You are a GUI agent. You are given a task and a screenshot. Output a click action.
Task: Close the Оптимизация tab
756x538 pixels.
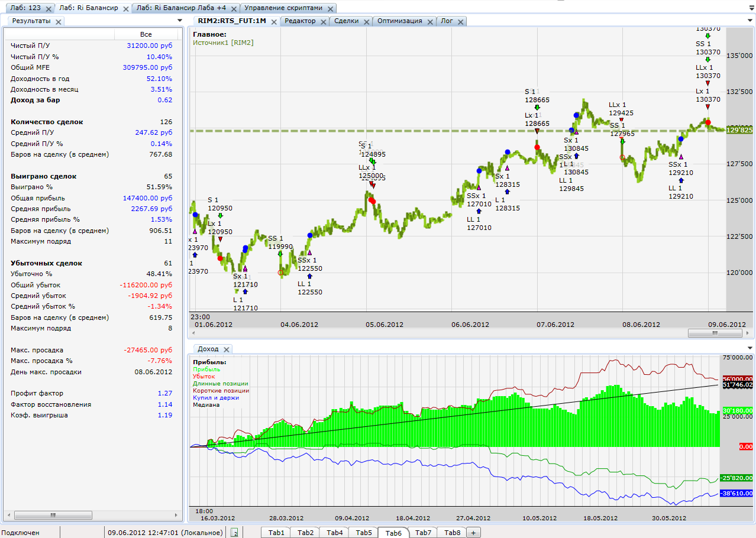click(430, 21)
